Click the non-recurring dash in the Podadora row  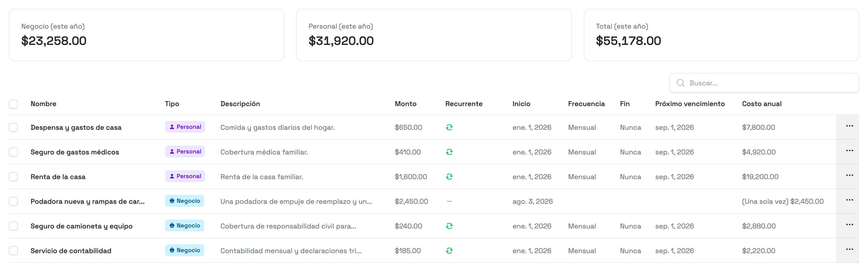point(449,202)
